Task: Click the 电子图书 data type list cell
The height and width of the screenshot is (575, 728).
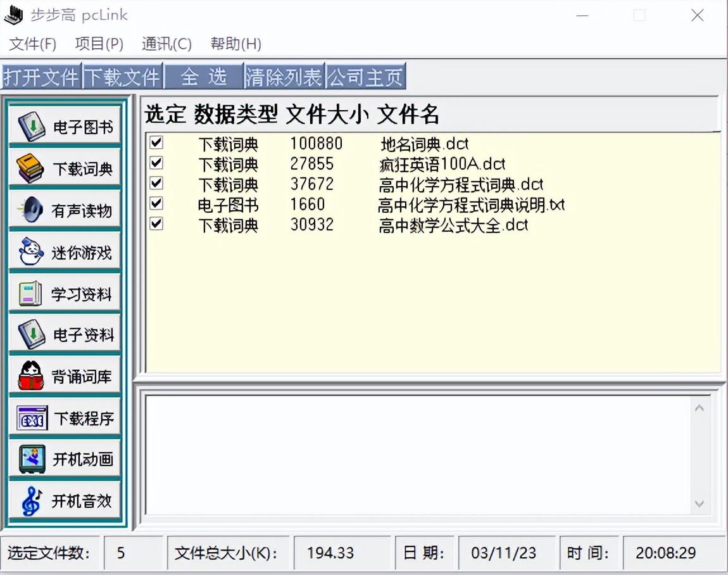Action: pyautogui.click(x=228, y=205)
